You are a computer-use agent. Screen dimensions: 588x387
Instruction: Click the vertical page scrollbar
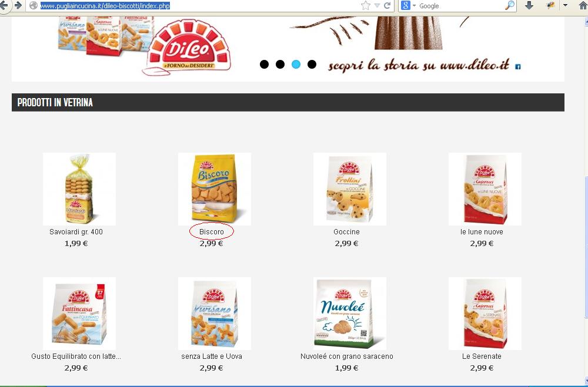click(586, 240)
